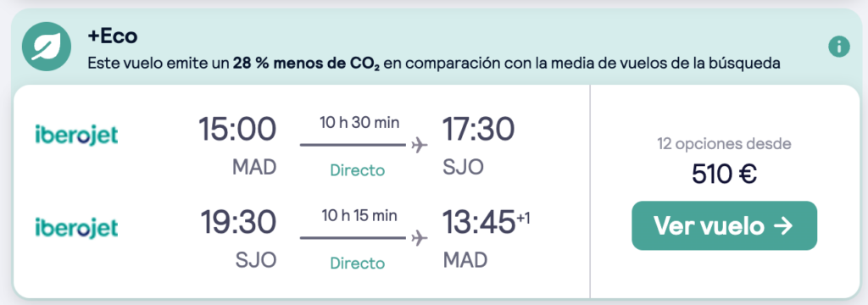Click the return flight airplane icon
Viewport: 868px width, 305px height.
(x=420, y=239)
